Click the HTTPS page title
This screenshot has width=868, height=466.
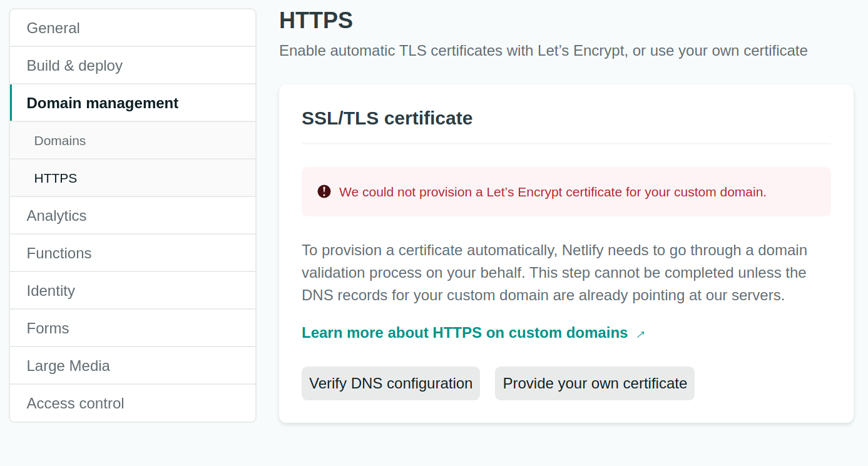[x=316, y=21]
